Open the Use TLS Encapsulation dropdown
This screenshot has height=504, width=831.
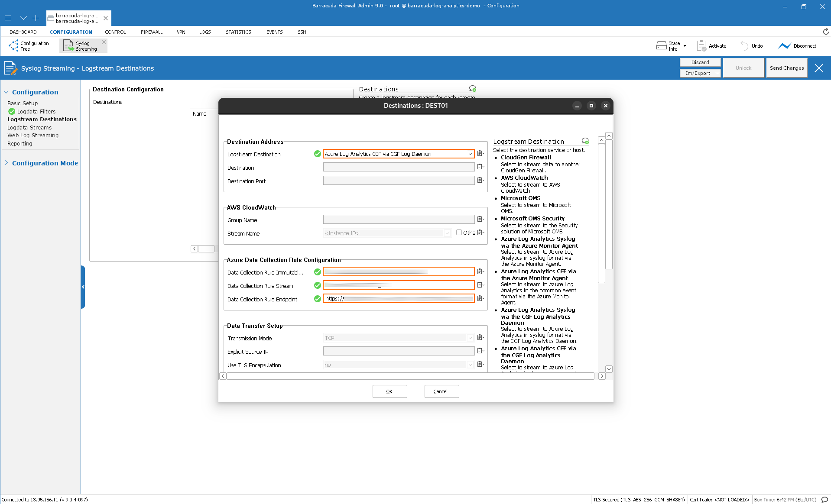[x=399, y=365]
